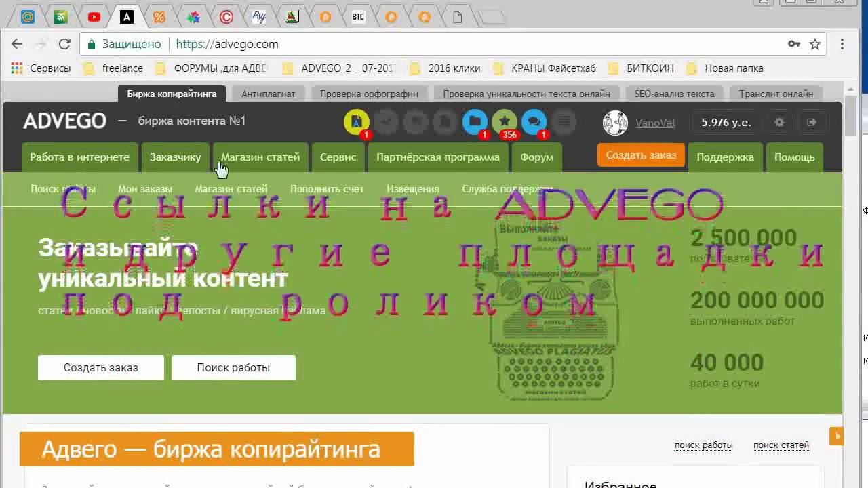The image size is (868, 488).
Task: Switch to the YouTube browser tab
Action: point(94,17)
